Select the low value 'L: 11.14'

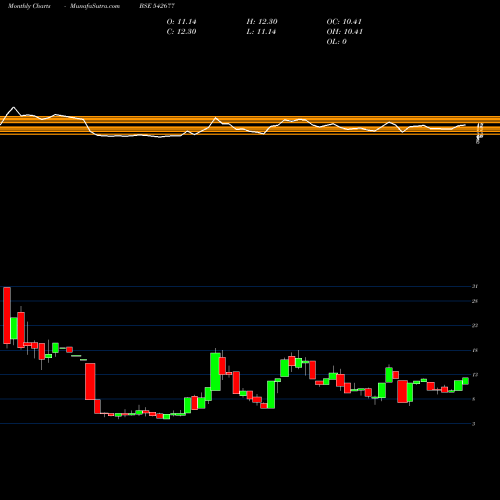coord(261,32)
